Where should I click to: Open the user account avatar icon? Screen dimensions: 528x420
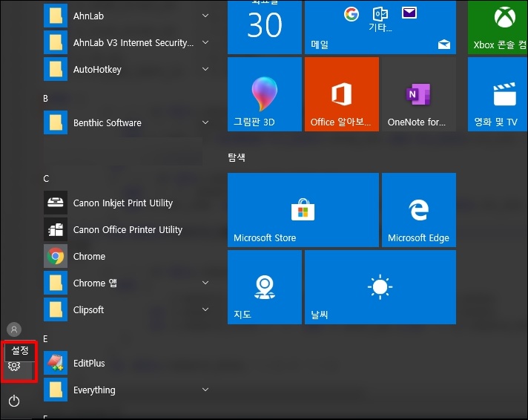[x=14, y=329]
